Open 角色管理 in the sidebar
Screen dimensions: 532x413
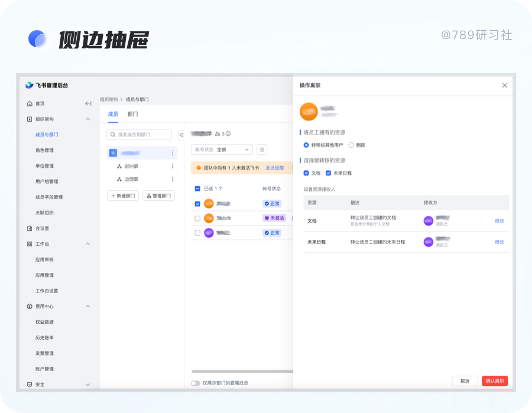pos(44,150)
